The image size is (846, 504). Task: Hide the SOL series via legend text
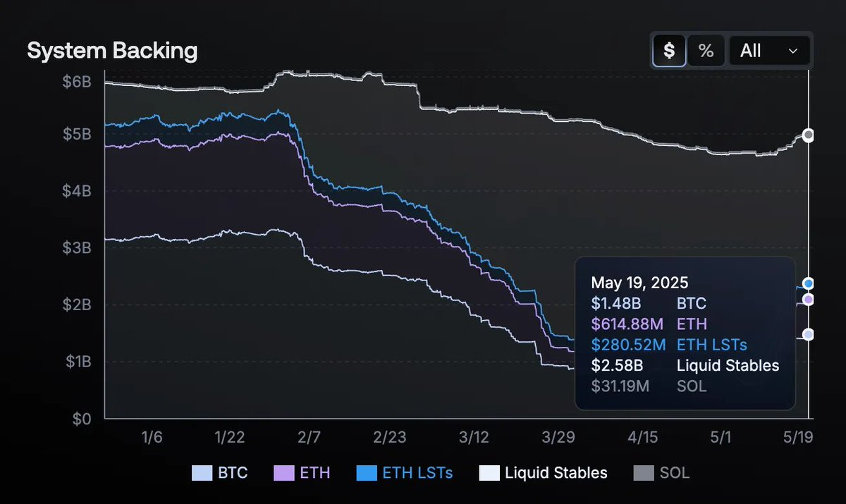pyautogui.click(x=675, y=472)
